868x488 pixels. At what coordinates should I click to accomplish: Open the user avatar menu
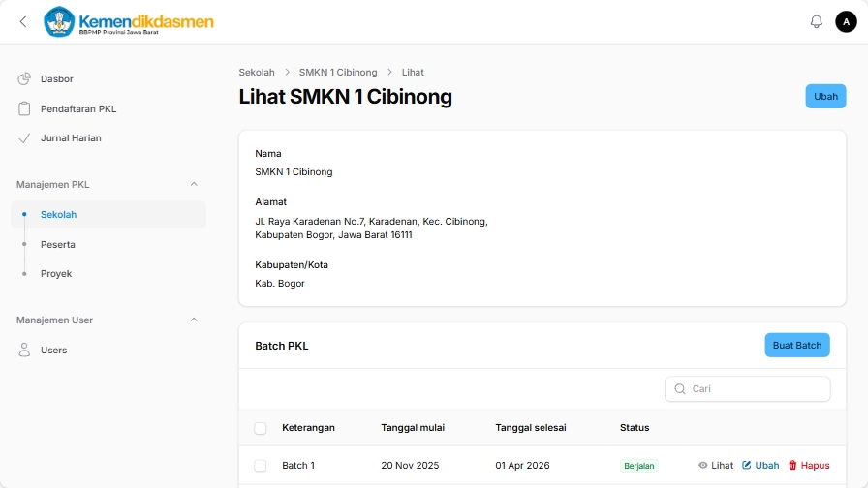tap(846, 21)
